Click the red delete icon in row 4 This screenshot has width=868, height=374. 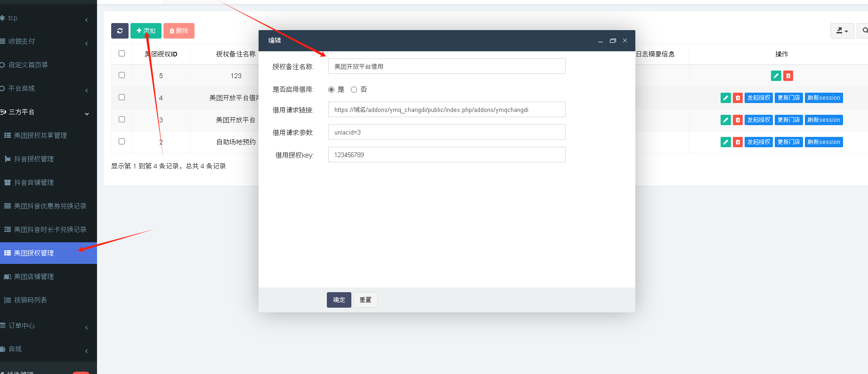coord(738,98)
